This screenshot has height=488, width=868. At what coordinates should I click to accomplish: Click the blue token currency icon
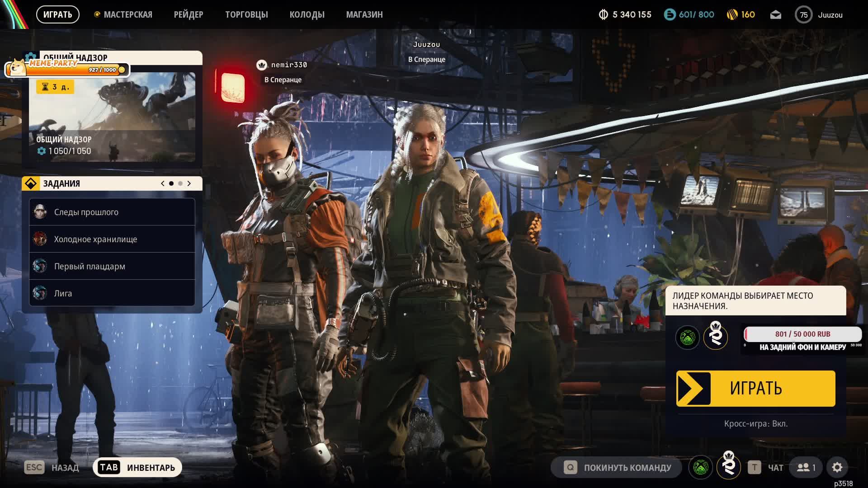click(670, 15)
